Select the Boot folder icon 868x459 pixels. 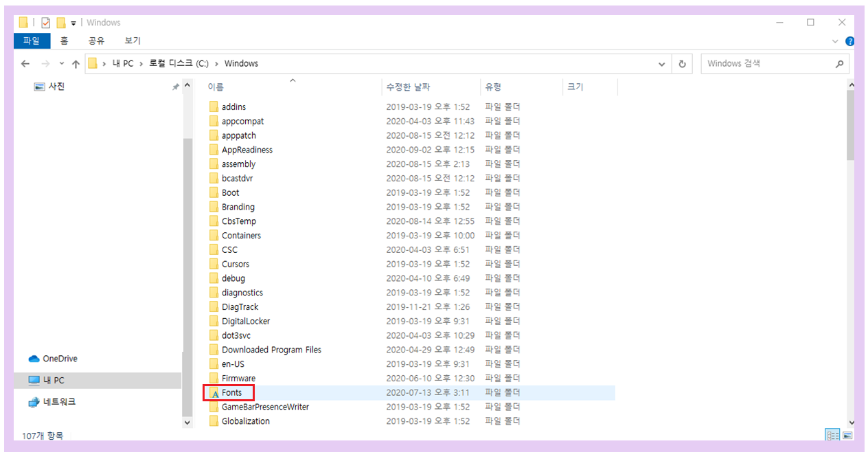[x=214, y=193]
